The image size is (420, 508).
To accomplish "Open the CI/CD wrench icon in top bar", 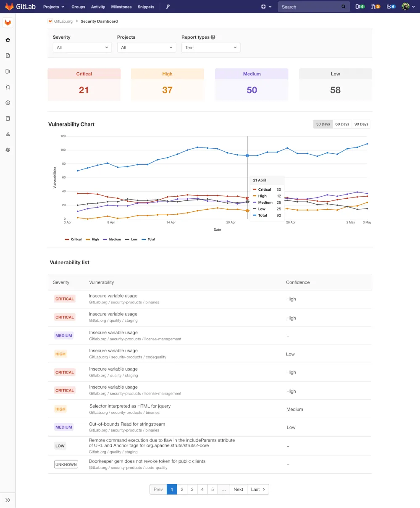I will click(x=169, y=7).
